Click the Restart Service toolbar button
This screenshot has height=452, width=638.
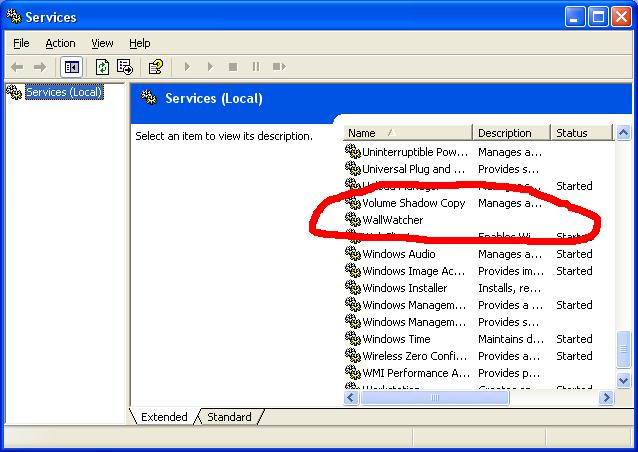[x=280, y=67]
